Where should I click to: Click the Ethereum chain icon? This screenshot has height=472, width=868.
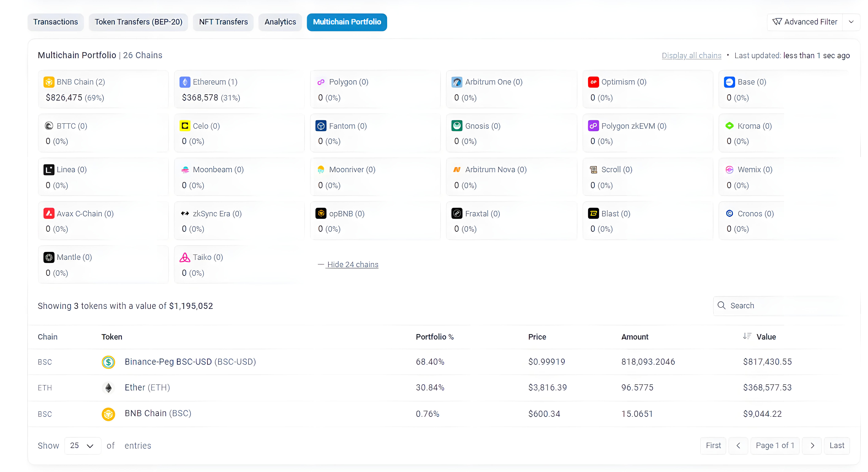point(185,82)
